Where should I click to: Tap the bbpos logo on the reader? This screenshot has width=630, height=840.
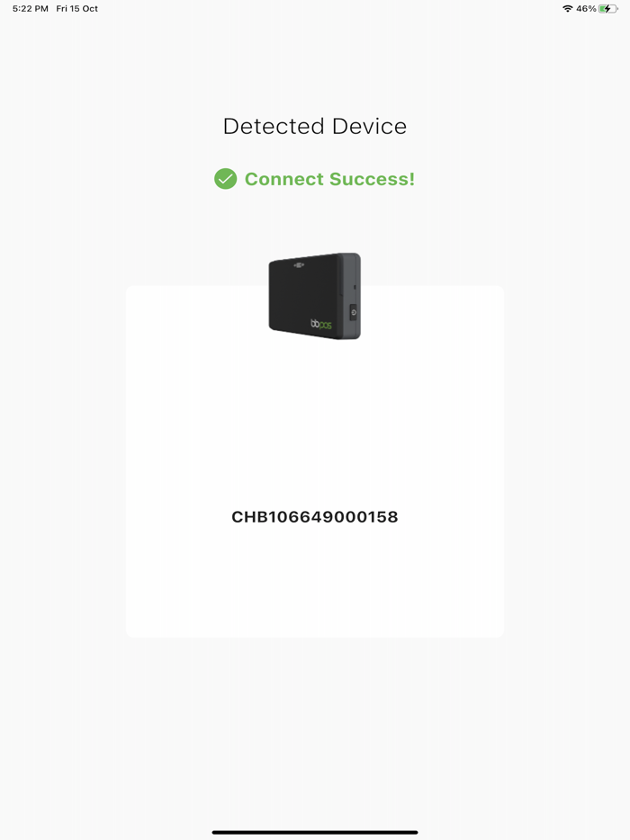(321, 324)
